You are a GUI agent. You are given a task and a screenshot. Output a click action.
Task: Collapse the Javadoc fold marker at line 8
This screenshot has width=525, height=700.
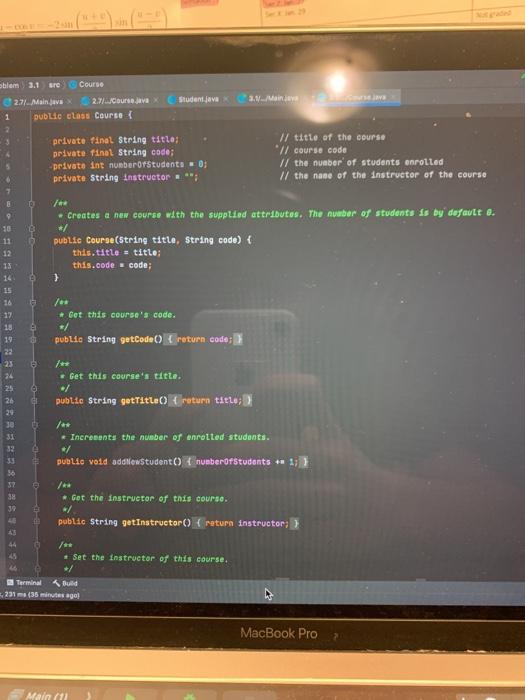32,204
